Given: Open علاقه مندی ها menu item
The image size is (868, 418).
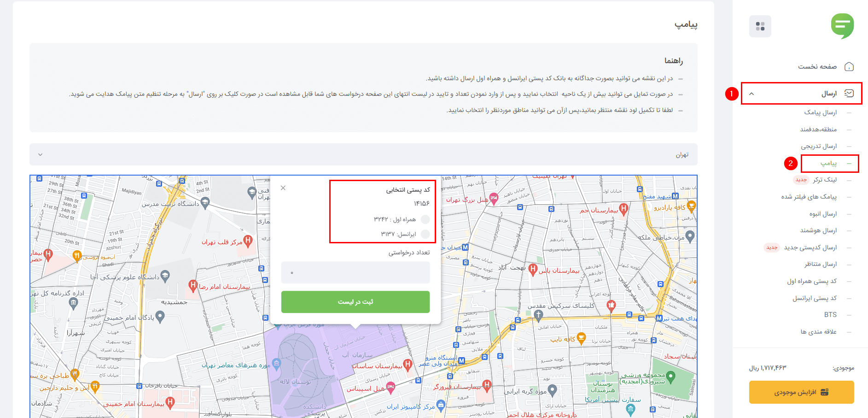Looking at the screenshot, I should (818, 332).
